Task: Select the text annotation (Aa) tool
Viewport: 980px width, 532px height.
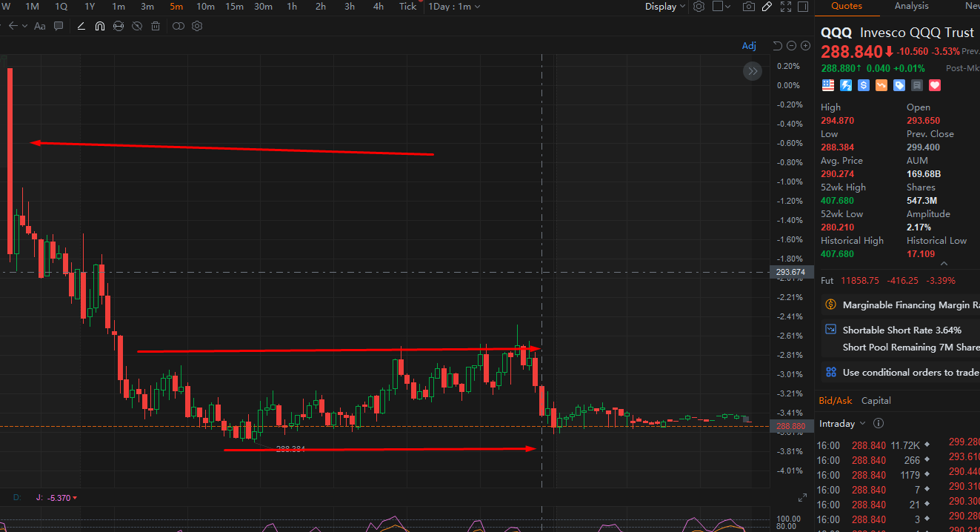Action: tap(40, 26)
